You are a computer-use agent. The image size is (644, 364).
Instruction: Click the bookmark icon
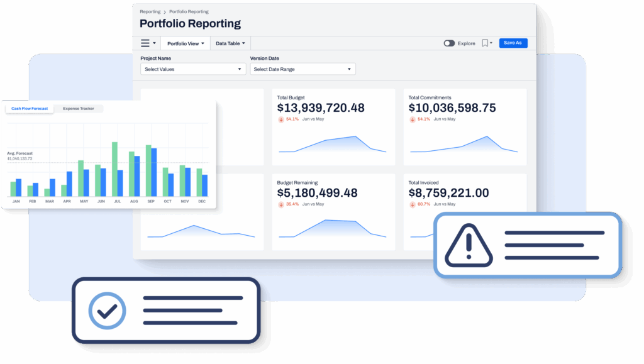(485, 43)
